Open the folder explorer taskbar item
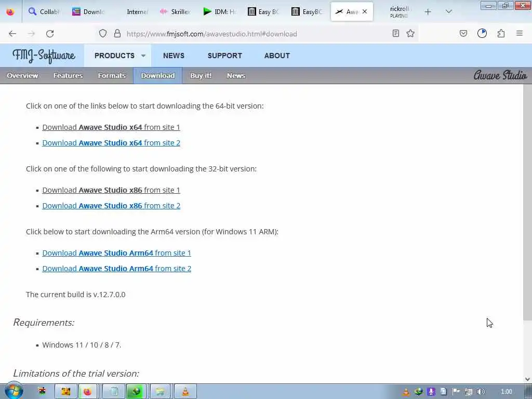The height and width of the screenshot is (399, 532). point(160,392)
